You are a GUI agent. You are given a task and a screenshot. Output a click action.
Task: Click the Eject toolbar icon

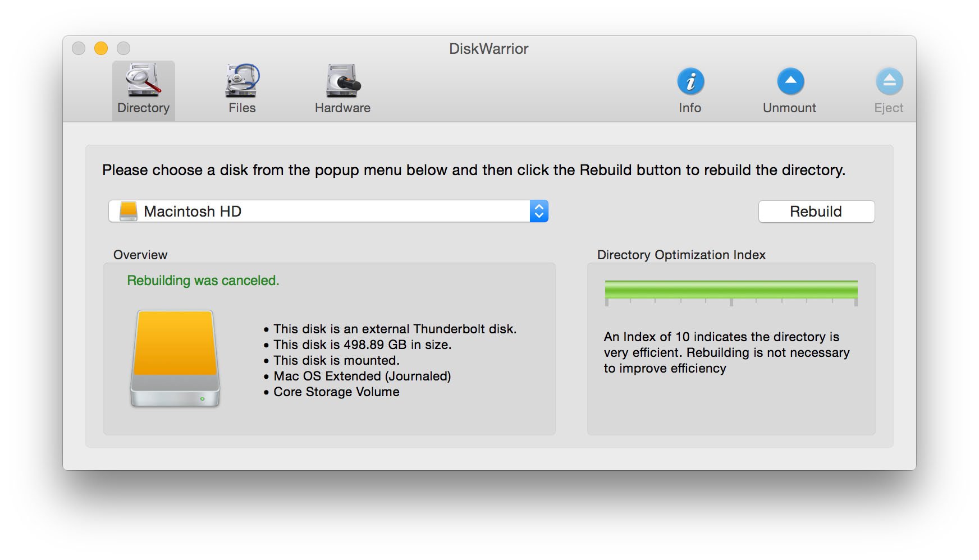coord(889,81)
